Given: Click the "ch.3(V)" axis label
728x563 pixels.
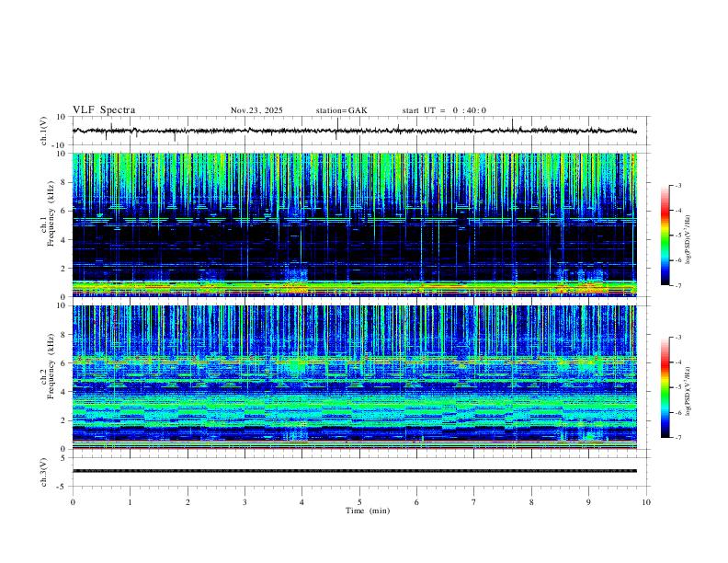Looking at the screenshot, I should point(44,472).
